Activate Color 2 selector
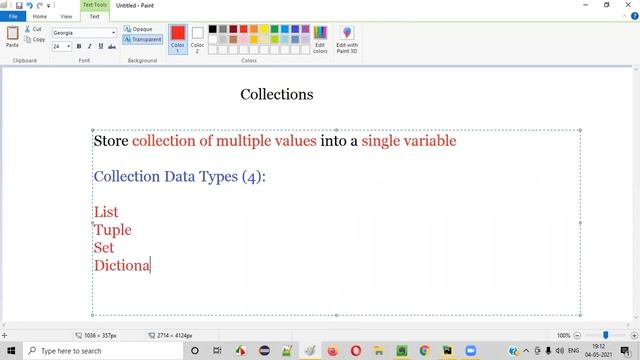 pos(198,39)
